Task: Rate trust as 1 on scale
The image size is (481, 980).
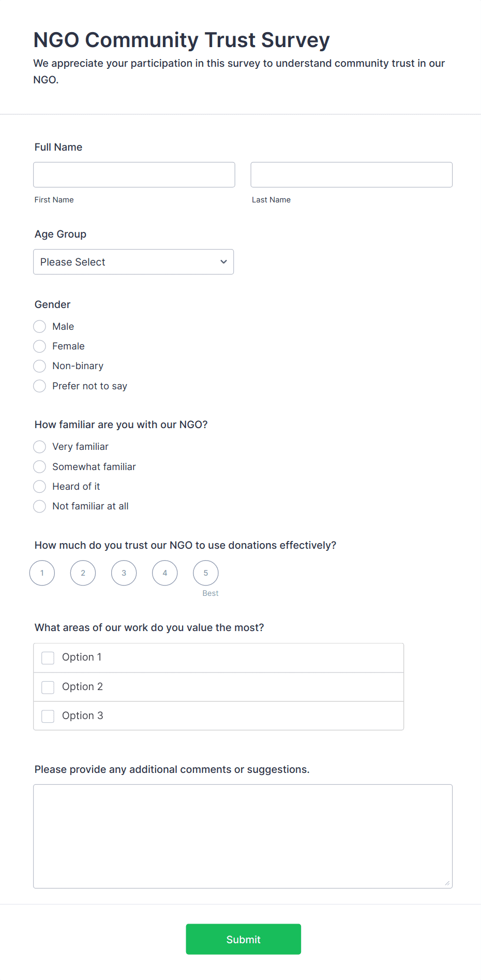Action: point(42,573)
